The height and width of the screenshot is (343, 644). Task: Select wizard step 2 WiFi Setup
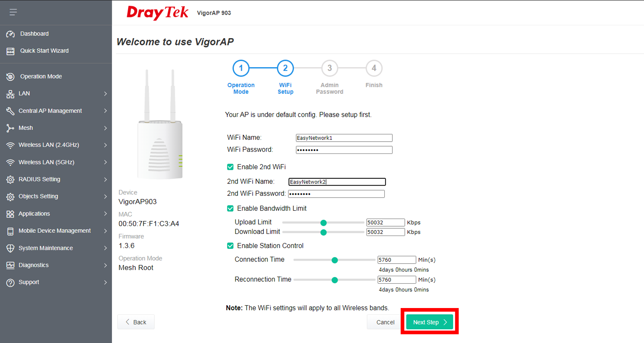click(x=285, y=68)
